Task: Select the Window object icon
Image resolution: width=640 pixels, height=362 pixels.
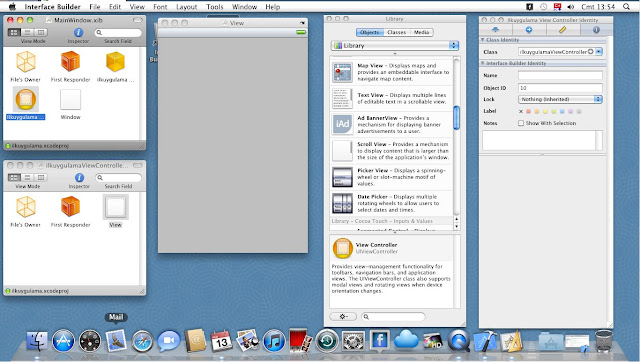Action: 71,99
